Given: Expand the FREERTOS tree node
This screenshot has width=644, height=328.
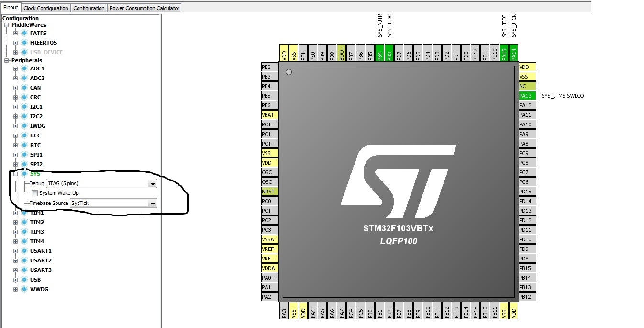Looking at the screenshot, I should [15, 43].
